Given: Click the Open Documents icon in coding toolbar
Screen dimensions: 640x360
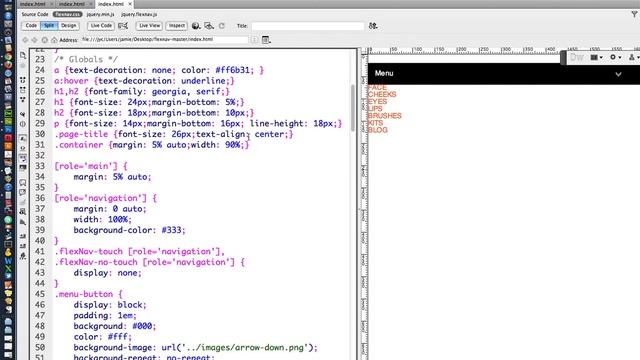Looking at the screenshot, I should tap(23, 55).
